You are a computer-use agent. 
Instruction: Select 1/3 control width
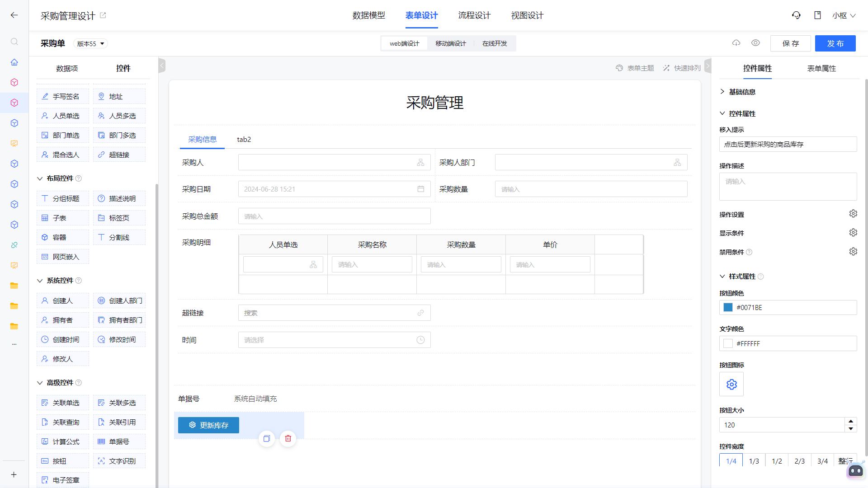[754, 461]
